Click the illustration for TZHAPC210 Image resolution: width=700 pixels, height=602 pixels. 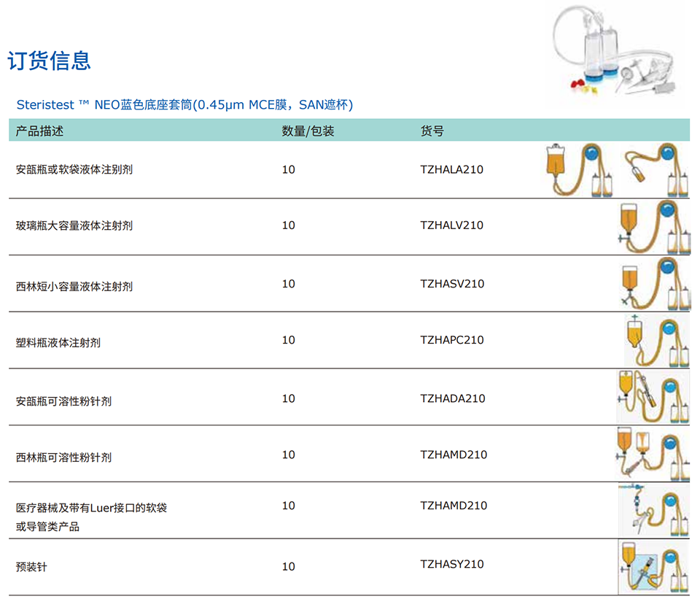point(657,341)
